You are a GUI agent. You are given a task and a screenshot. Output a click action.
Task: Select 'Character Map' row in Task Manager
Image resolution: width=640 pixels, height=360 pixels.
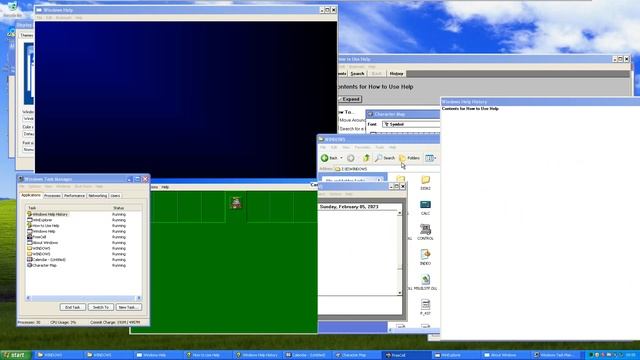click(84, 265)
